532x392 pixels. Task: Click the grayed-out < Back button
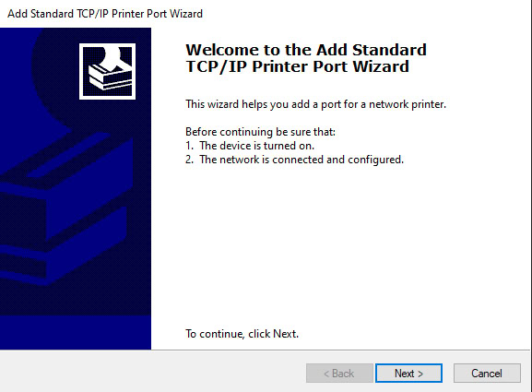pos(339,373)
